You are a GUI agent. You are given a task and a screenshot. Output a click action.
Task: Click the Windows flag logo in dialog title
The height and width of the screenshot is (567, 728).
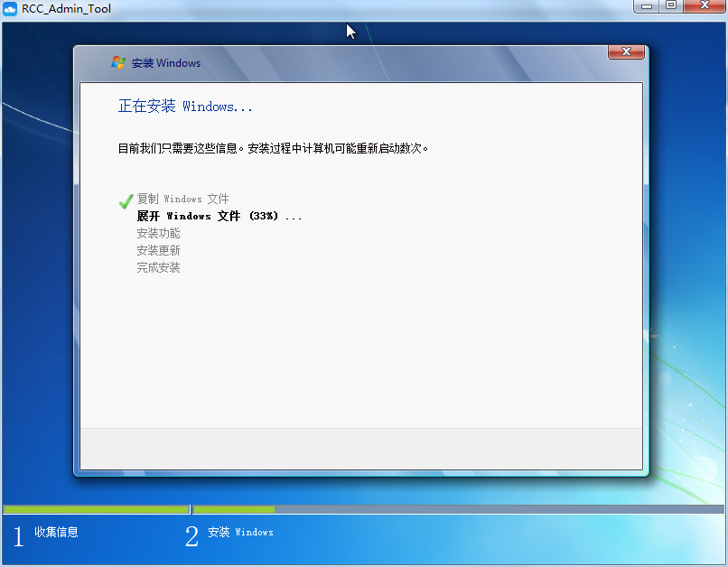[117, 62]
